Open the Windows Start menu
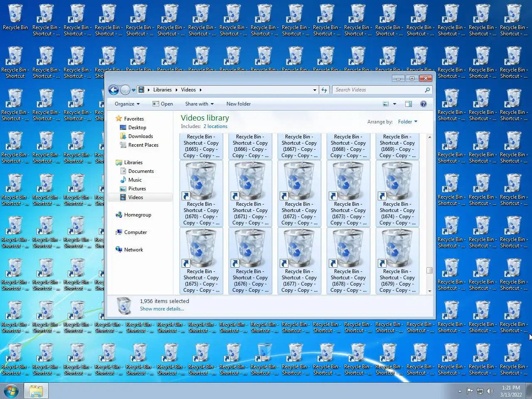 point(11,391)
